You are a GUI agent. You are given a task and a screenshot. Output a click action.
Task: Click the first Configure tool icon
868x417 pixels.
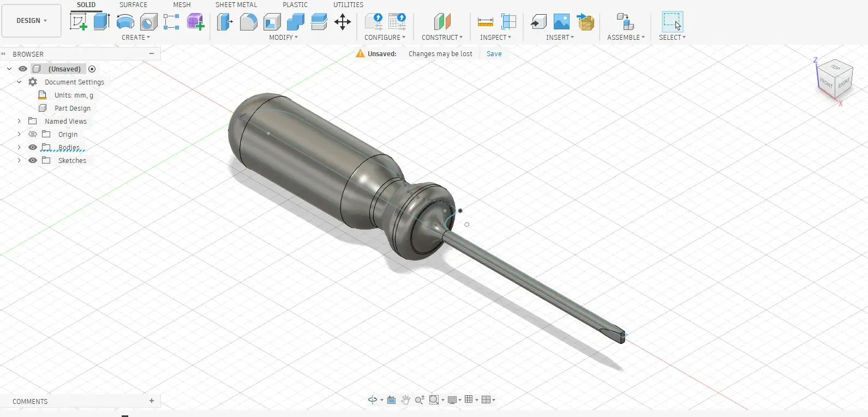tap(374, 22)
